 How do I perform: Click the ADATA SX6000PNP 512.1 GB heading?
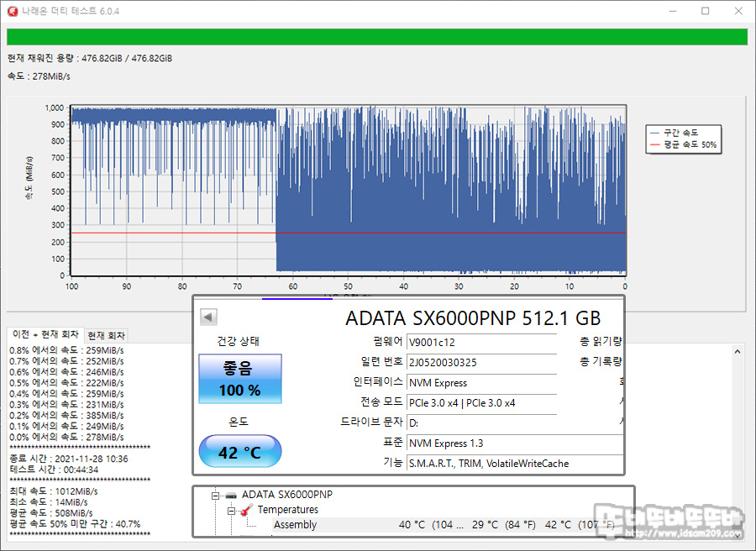click(473, 318)
